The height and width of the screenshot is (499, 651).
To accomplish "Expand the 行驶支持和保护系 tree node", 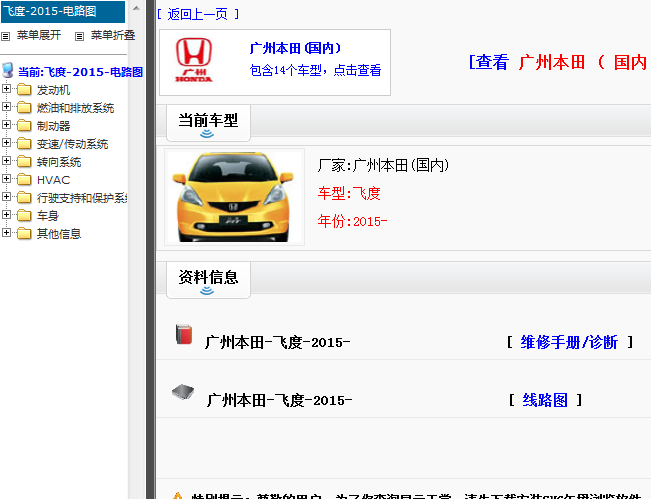I will point(6,196).
